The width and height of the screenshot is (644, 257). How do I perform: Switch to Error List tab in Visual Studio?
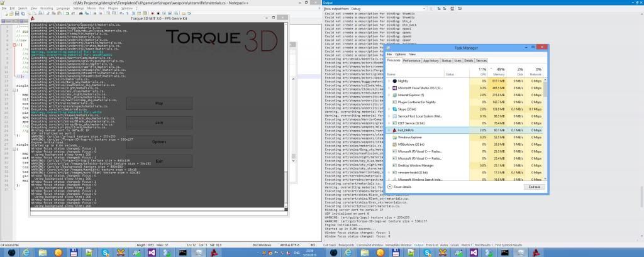(x=431, y=245)
